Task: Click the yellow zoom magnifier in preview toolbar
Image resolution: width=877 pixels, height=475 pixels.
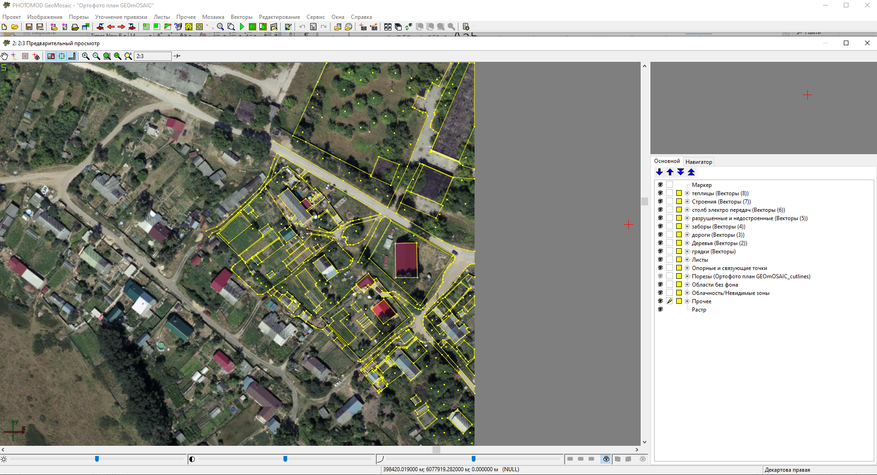Action: click(128, 56)
